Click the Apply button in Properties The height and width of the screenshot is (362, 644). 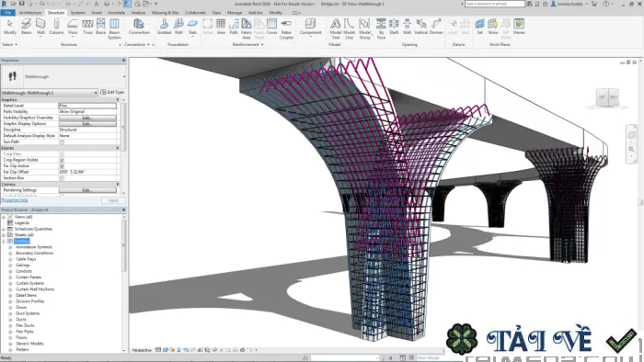point(113,200)
